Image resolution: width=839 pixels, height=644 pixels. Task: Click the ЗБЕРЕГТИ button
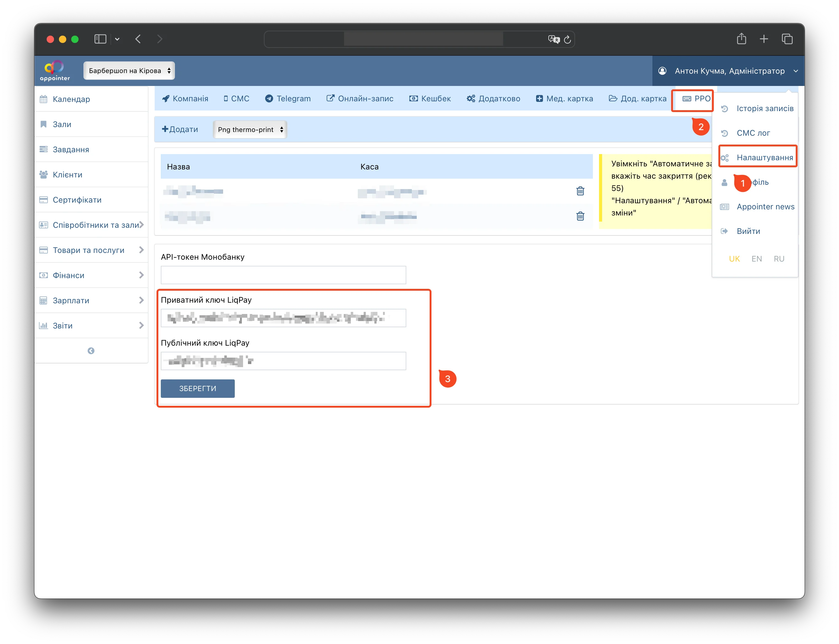198,388
